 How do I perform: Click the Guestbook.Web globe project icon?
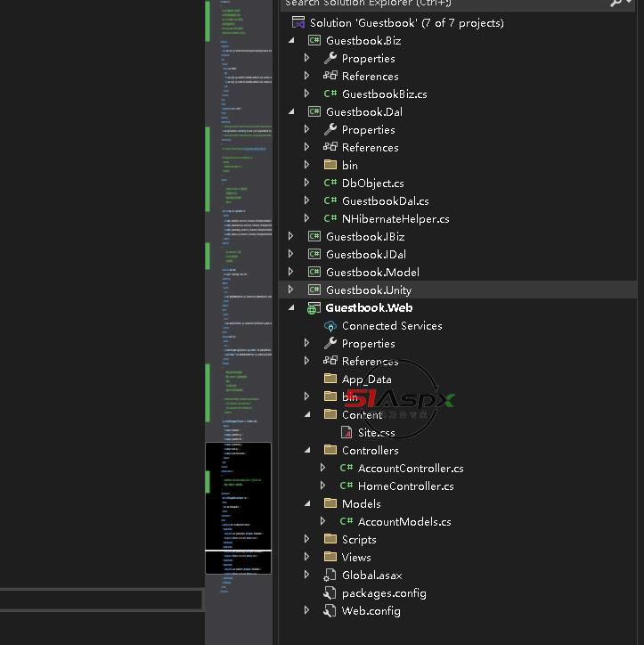click(314, 307)
